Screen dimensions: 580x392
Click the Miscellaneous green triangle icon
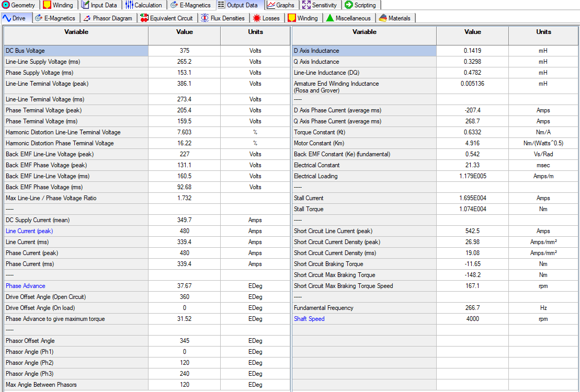click(330, 18)
